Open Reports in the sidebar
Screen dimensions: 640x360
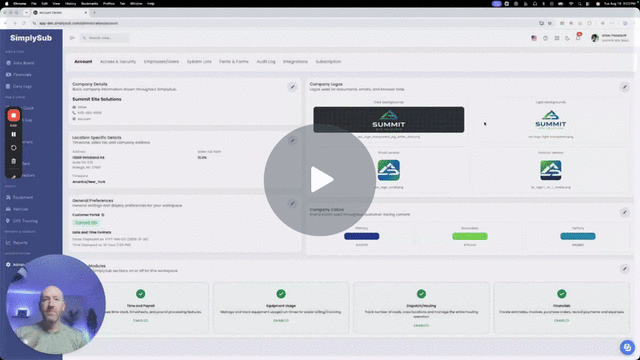pyautogui.click(x=17, y=242)
